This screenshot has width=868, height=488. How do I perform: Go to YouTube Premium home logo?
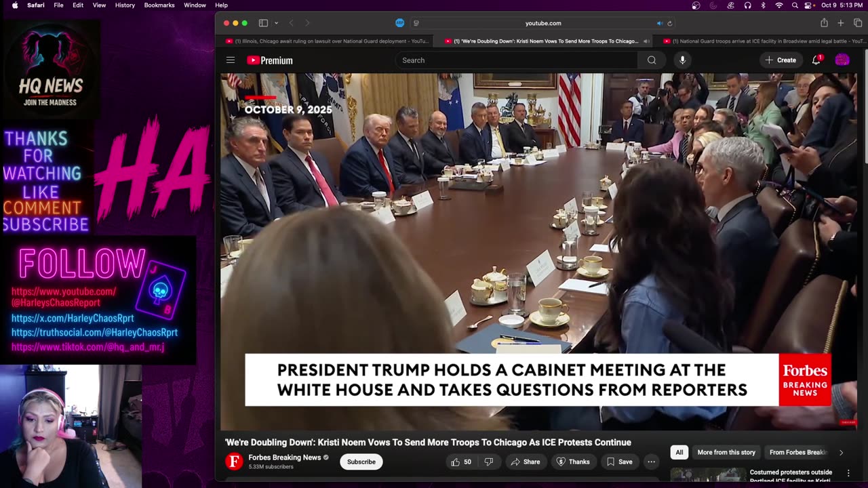270,60
